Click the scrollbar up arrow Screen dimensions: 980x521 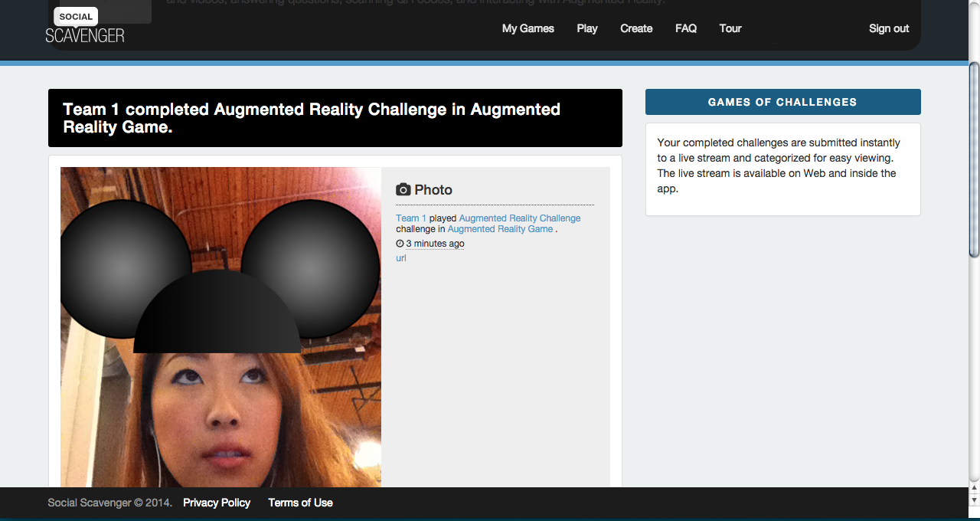(x=974, y=487)
